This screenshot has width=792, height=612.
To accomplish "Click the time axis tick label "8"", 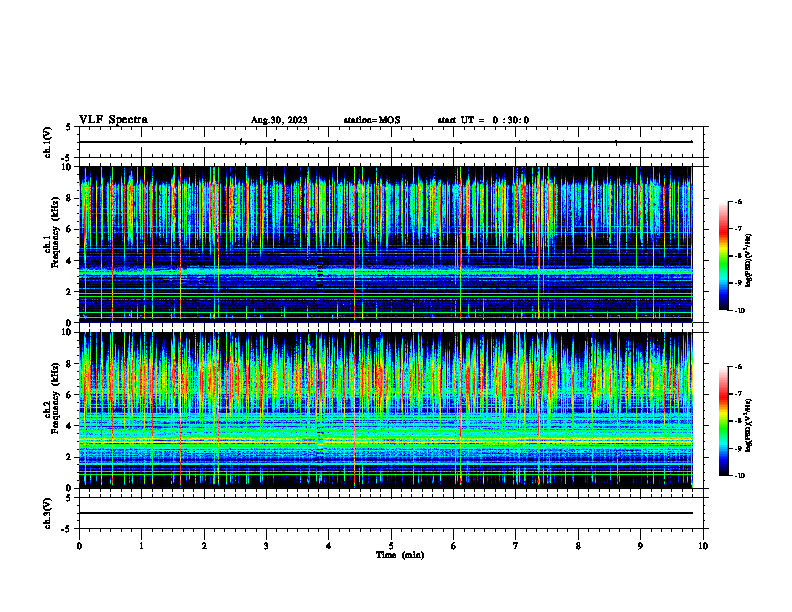I will [x=578, y=546].
